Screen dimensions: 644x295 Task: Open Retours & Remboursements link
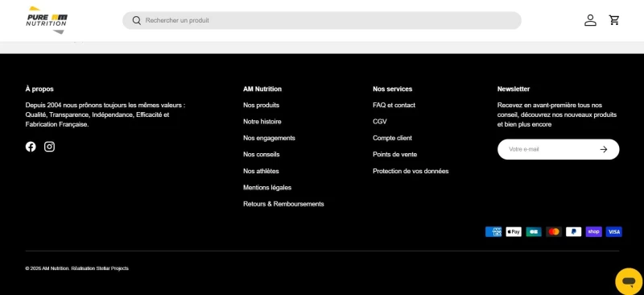coord(283,204)
